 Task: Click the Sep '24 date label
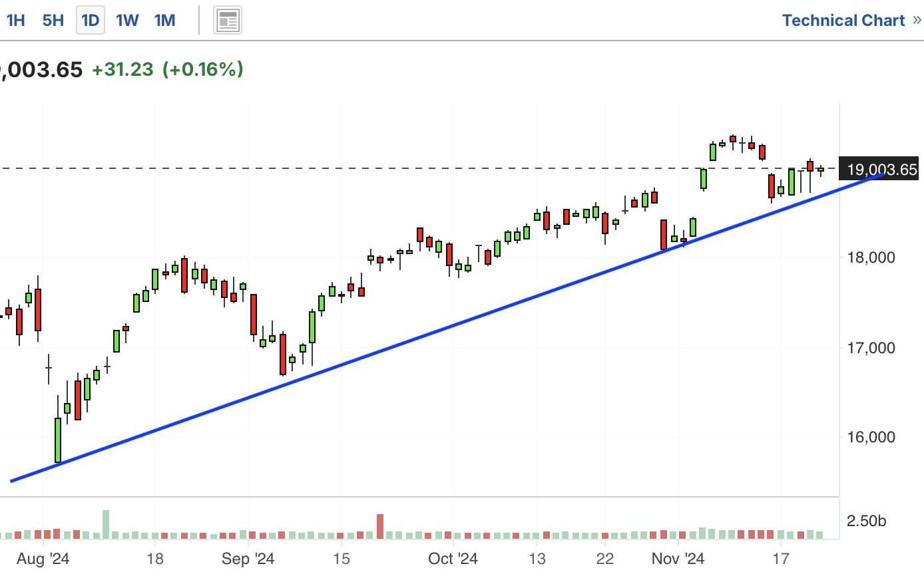point(248,559)
